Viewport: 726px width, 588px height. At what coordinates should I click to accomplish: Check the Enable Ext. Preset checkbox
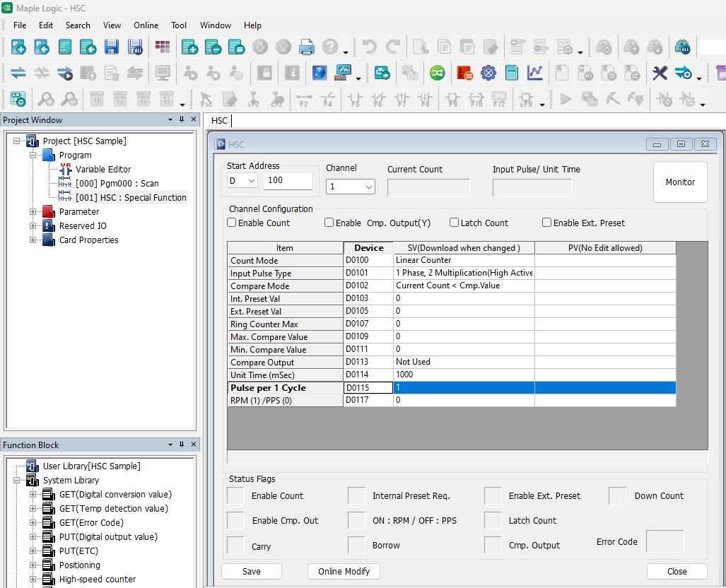[546, 223]
